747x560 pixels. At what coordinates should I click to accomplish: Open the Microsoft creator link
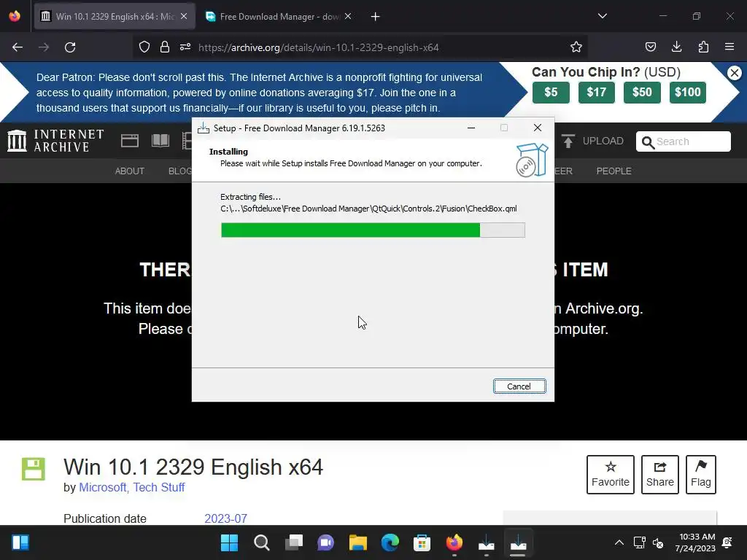102,488
